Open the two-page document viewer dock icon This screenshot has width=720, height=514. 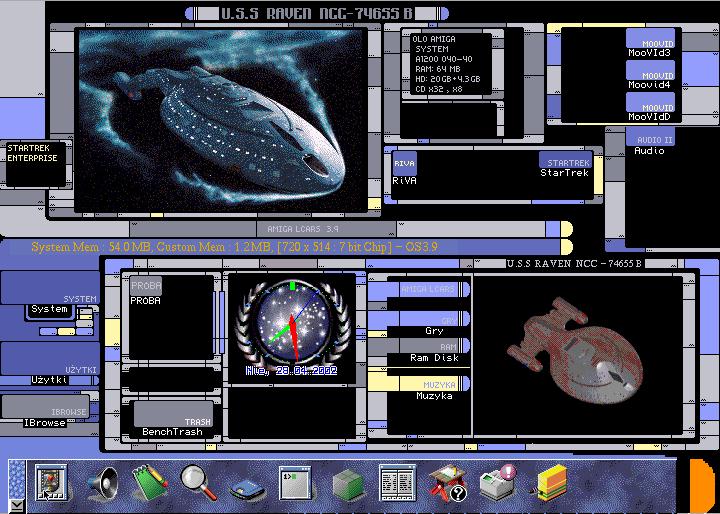[398, 482]
